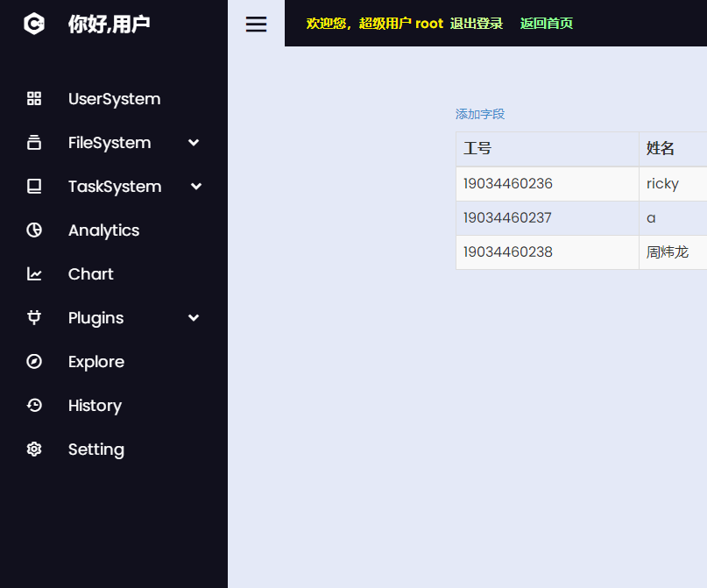Click the Chart line graph icon

(33, 273)
